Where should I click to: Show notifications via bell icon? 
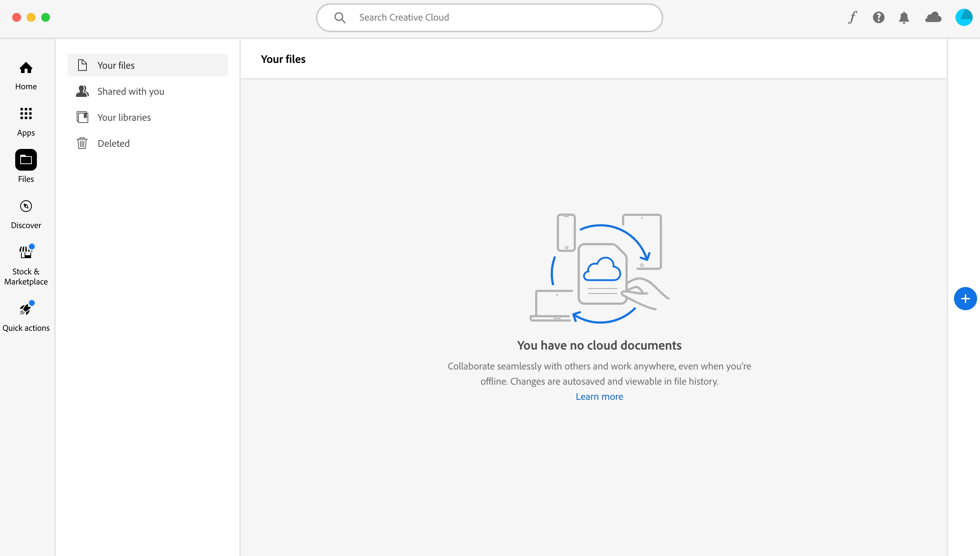[x=904, y=18]
